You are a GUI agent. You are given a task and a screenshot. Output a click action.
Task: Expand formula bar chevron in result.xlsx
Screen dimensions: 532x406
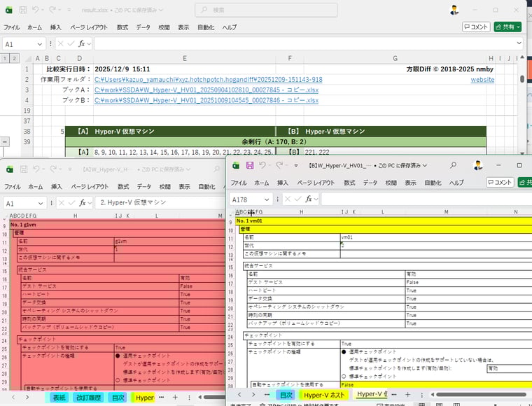coord(519,43)
